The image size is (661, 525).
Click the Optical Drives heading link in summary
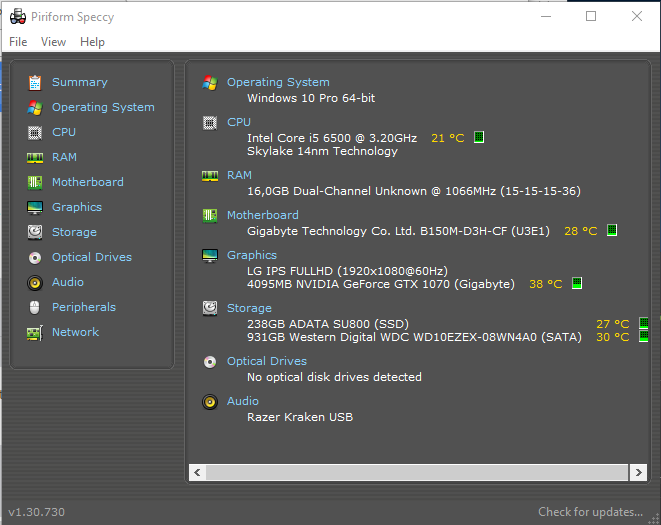pyautogui.click(x=267, y=361)
